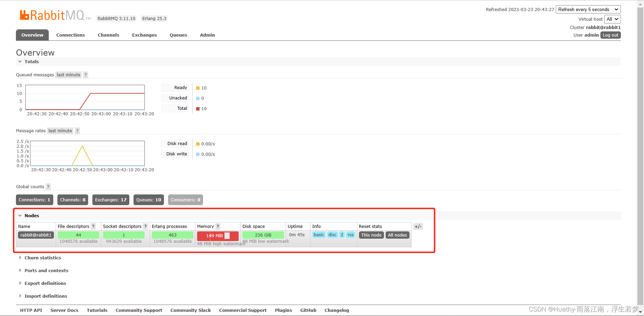Open the rabbit@rabbit1 node details
This screenshot has width=644, height=316.
tap(36, 235)
